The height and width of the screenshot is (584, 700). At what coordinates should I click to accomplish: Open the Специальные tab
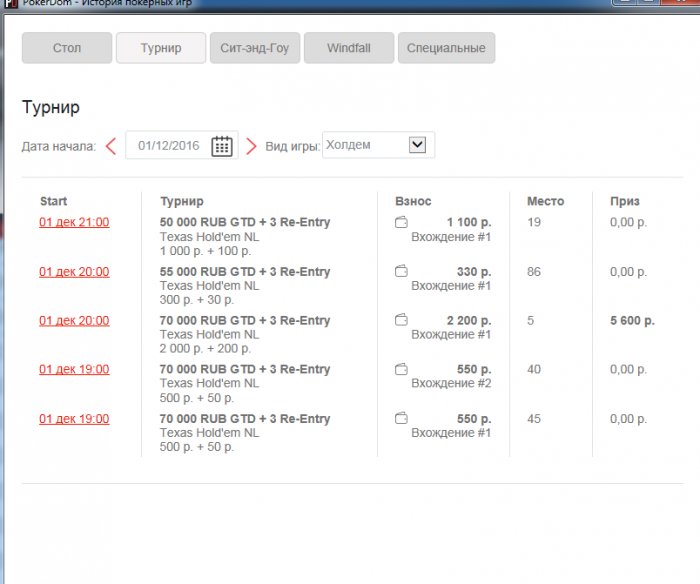click(x=446, y=48)
